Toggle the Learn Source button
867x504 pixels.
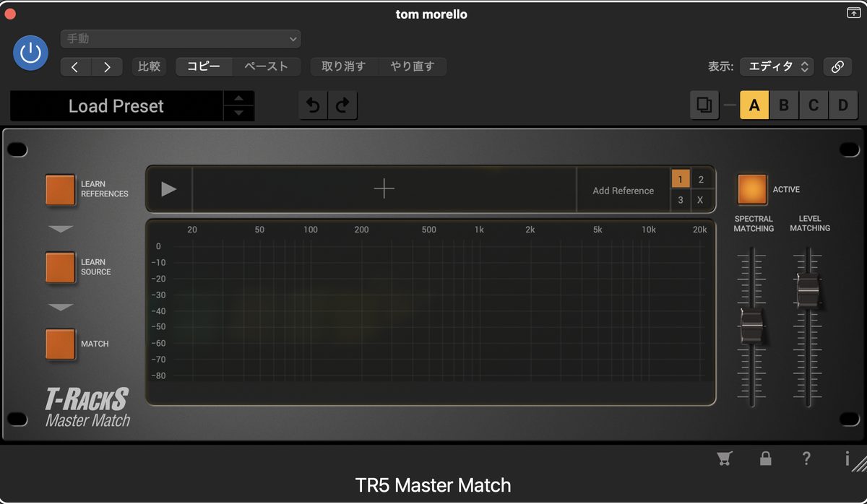(60, 267)
